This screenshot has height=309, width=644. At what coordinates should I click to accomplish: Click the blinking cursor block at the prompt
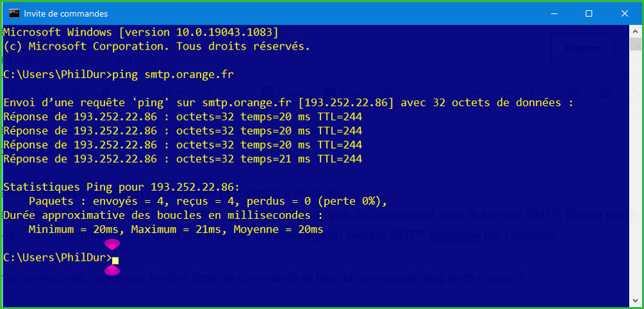[x=115, y=260]
